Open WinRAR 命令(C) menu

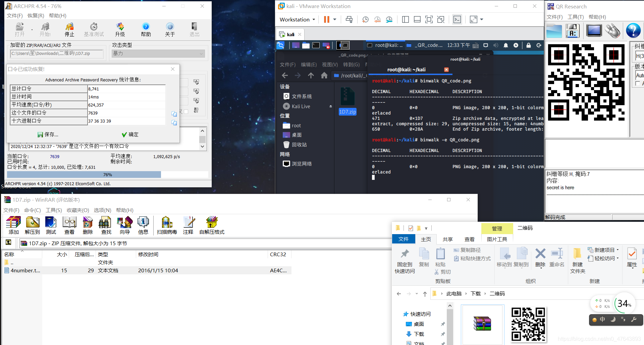click(33, 210)
